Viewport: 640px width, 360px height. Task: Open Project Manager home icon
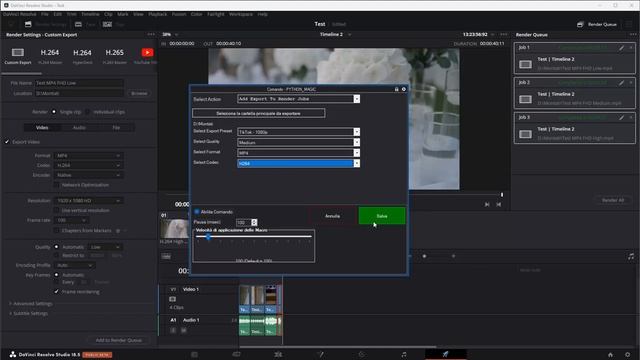pos(610,355)
